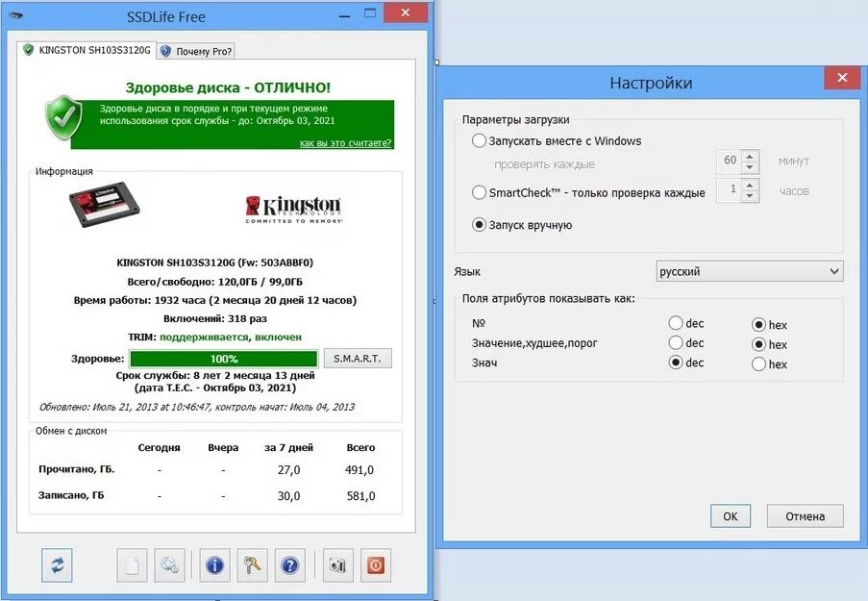This screenshot has width=868, height=601.
Task: Click the firmware line Fw: 503ABBF0
Action: (x=215, y=263)
